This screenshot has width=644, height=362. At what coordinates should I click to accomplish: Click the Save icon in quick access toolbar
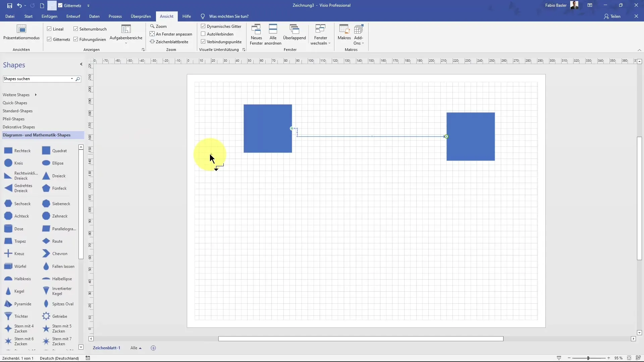pos(10,5)
